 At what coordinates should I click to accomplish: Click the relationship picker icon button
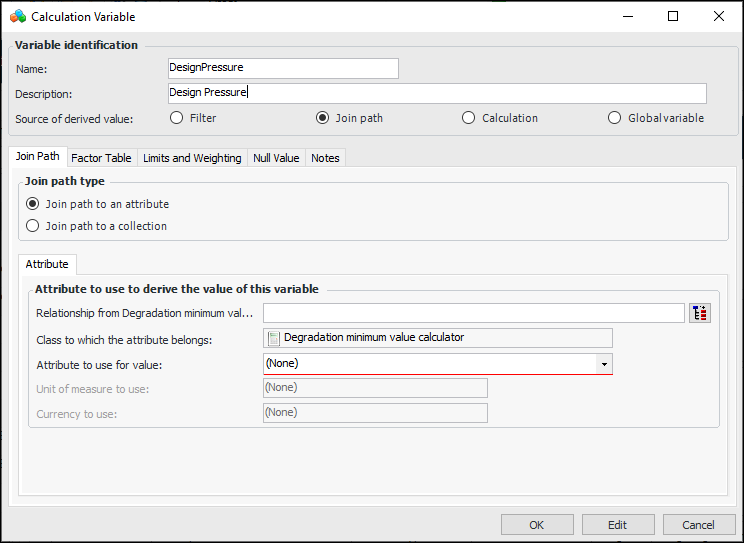click(700, 313)
